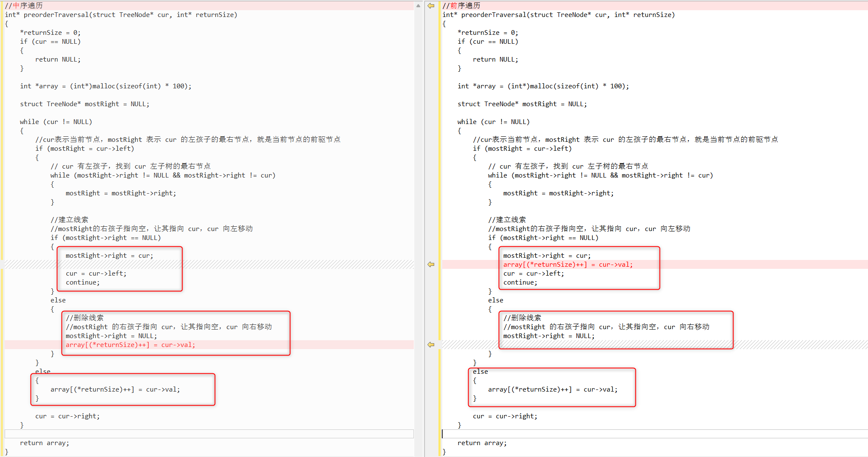Click '// cur 有左孩子' comment in left pane
This screenshot has height=457, width=868.
131,166
